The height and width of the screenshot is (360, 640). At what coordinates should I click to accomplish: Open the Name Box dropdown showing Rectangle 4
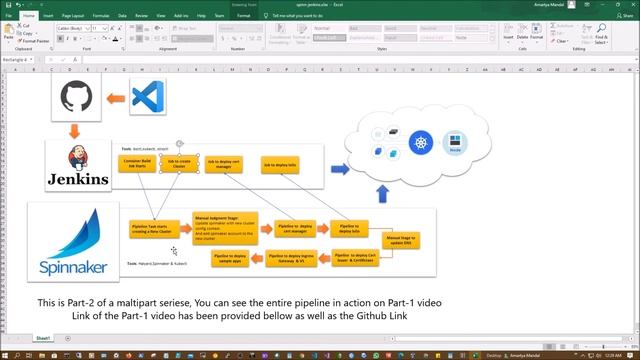click(31, 60)
